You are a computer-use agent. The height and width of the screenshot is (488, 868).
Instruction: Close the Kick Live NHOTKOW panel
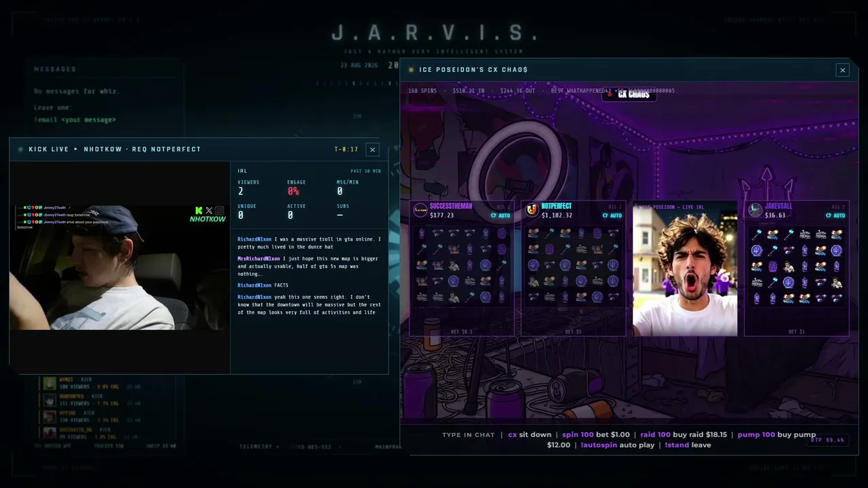(x=372, y=149)
